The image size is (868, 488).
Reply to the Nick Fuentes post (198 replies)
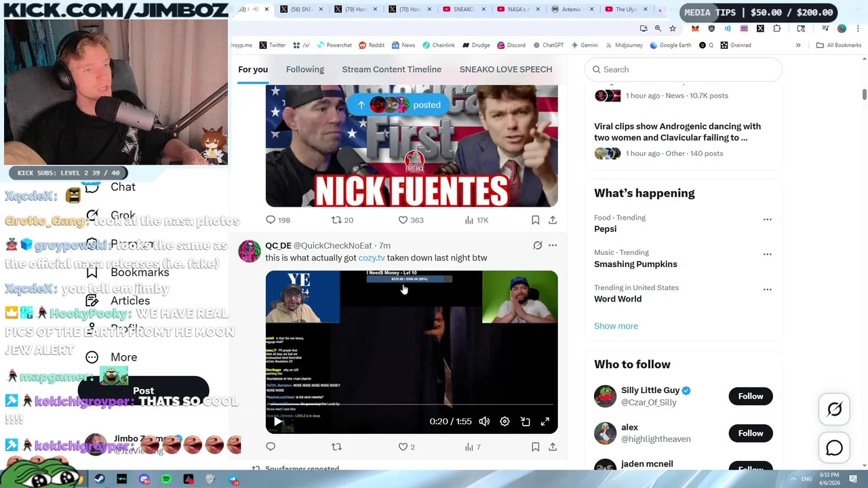(x=278, y=220)
